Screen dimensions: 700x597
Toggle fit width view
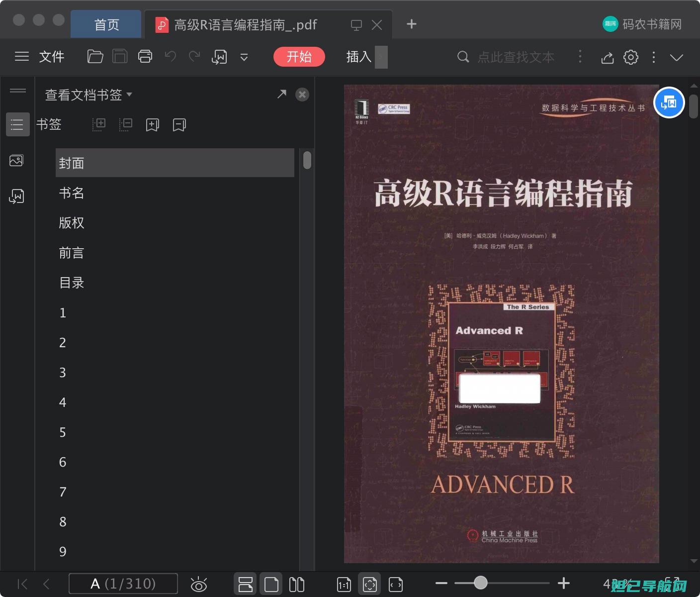point(396,585)
